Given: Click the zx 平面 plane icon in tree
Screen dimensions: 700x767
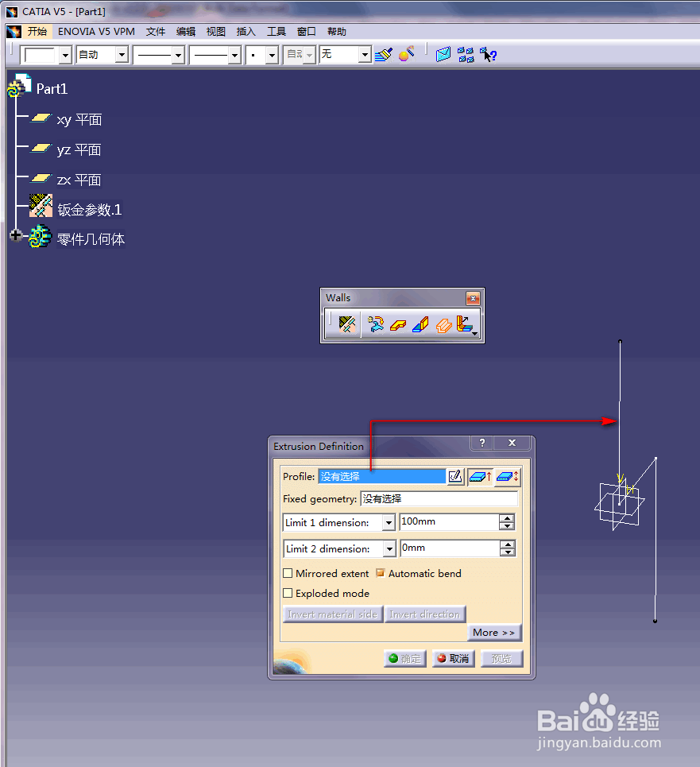Looking at the screenshot, I should coord(41,179).
